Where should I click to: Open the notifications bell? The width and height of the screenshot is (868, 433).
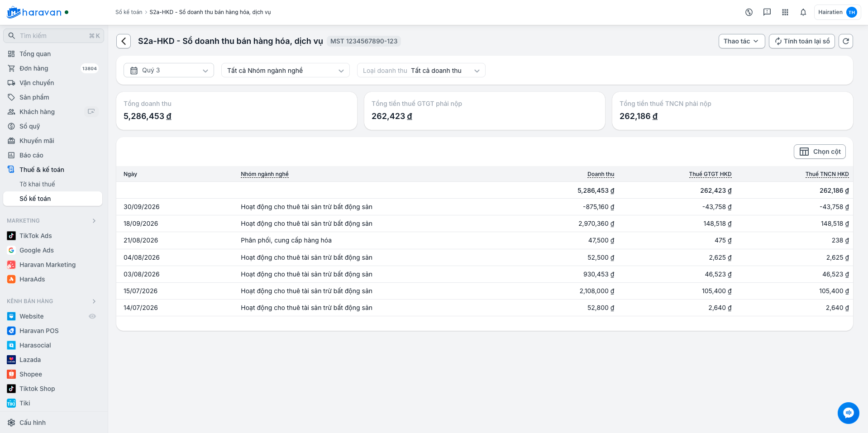click(x=803, y=12)
